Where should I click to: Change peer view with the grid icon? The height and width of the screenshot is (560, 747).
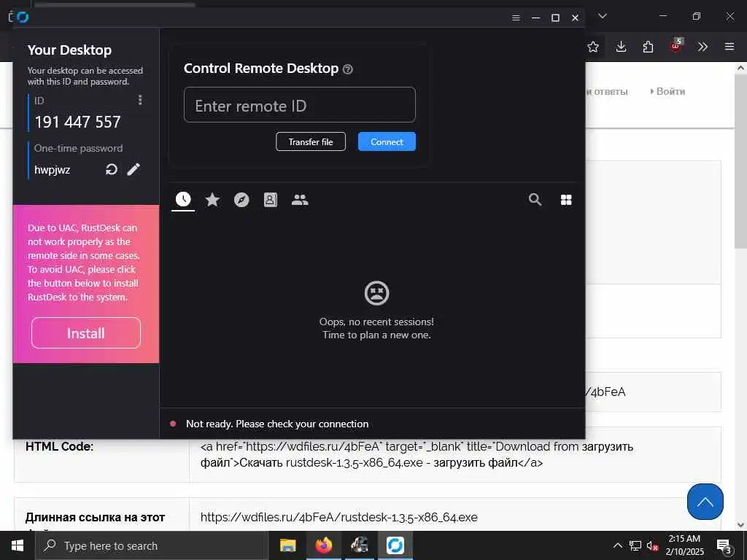(x=566, y=200)
